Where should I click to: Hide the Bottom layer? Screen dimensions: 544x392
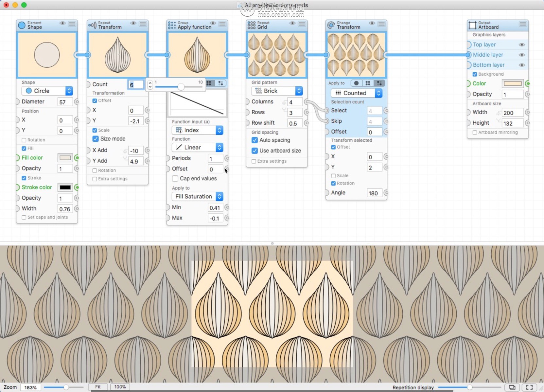click(522, 65)
